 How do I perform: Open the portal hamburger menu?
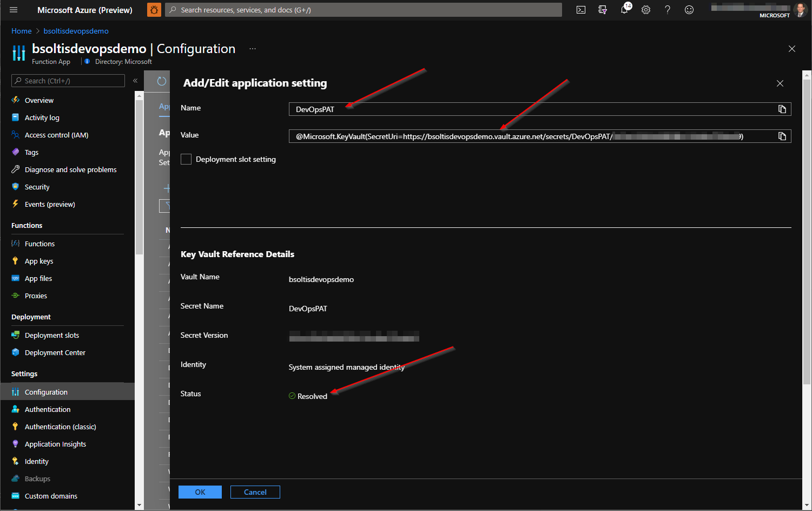click(x=13, y=9)
